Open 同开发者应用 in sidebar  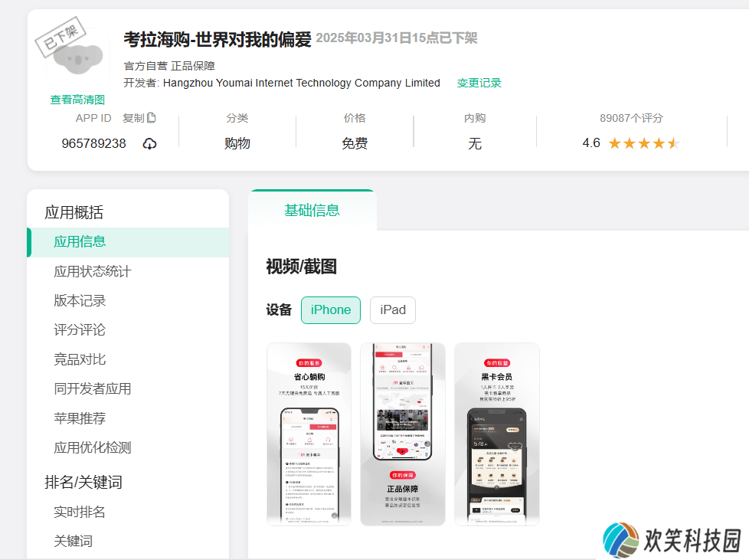[x=92, y=388]
